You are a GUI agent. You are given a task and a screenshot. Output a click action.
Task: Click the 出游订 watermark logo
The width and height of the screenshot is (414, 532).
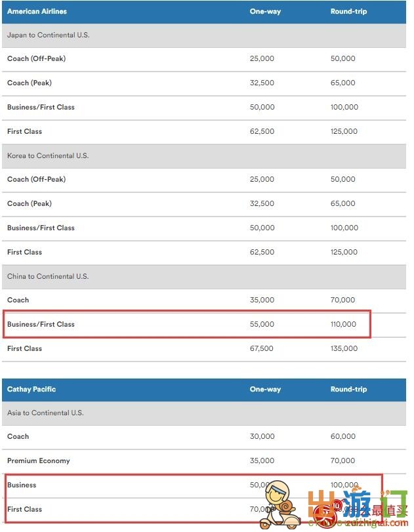point(358,504)
